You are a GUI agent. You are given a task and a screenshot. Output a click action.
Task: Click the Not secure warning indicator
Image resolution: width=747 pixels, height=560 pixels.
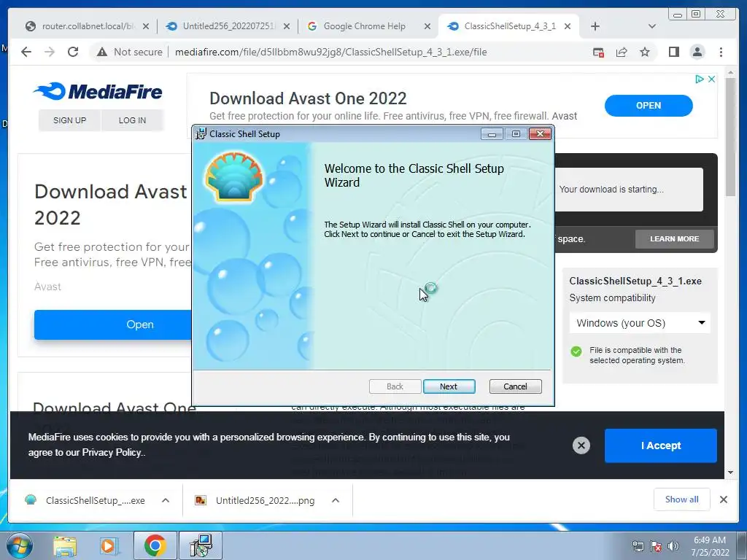point(130,52)
